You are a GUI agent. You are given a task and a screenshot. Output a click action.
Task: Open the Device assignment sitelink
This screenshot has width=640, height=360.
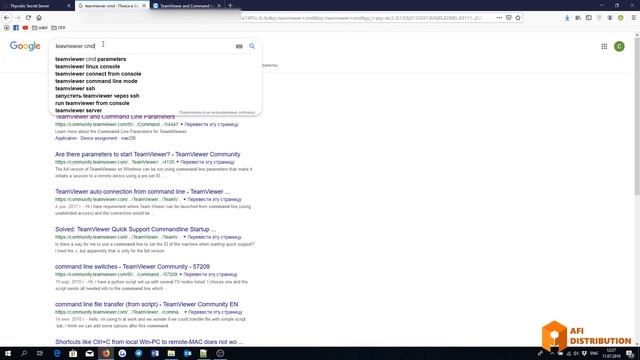(x=98, y=138)
